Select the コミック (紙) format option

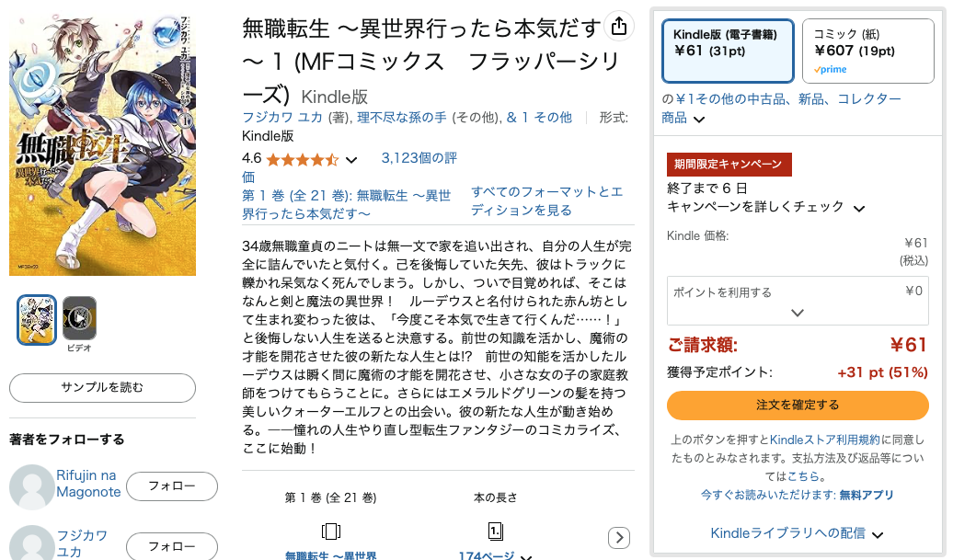click(868, 51)
